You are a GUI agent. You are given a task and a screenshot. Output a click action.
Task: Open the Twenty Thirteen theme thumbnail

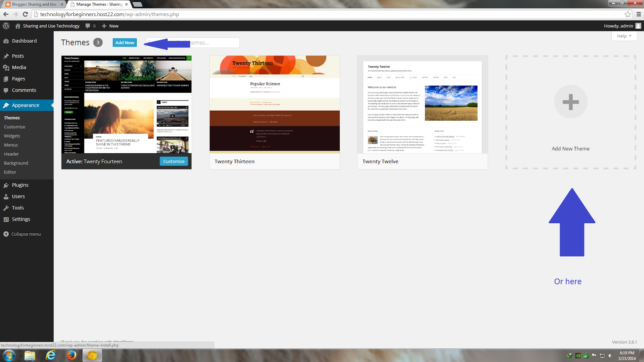[x=275, y=105]
